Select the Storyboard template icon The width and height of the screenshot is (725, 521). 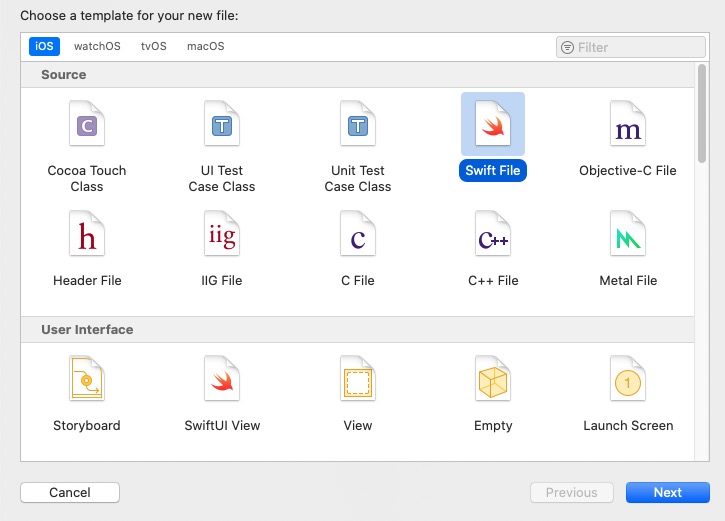pyautogui.click(x=87, y=378)
